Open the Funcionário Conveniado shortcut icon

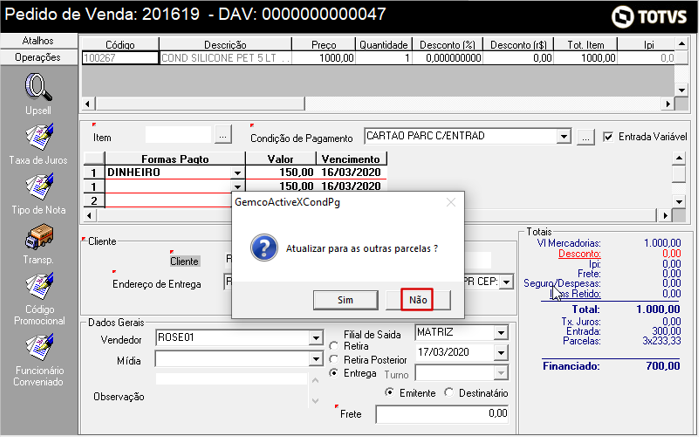point(39,347)
